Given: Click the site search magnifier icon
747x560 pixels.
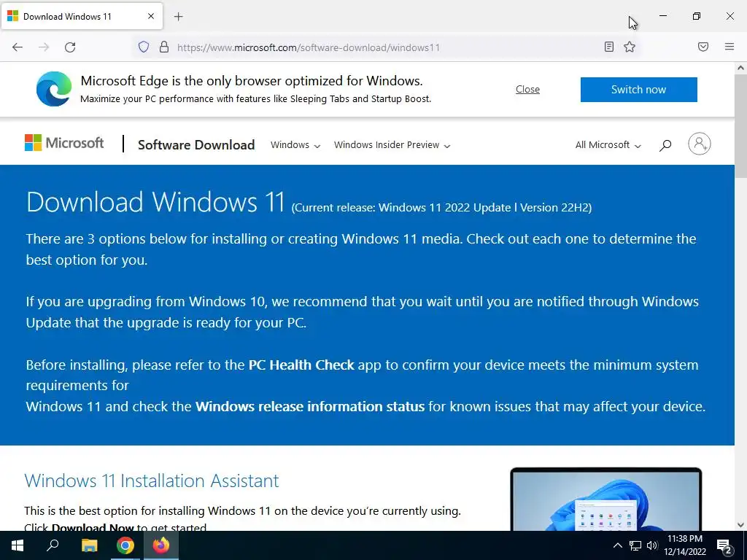Looking at the screenshot, I should coord(665,145).
